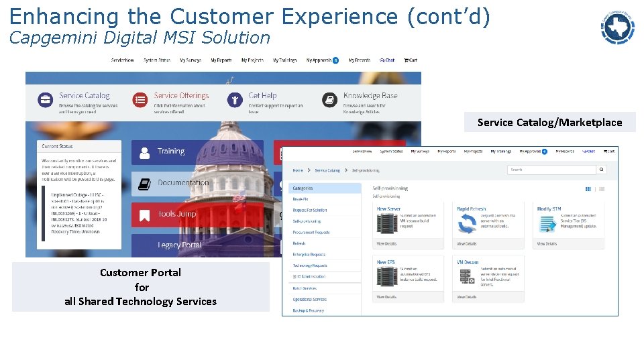Viewport: 644px width, 362px height.
Task: Select Technology Requests category
Action: 310,265
